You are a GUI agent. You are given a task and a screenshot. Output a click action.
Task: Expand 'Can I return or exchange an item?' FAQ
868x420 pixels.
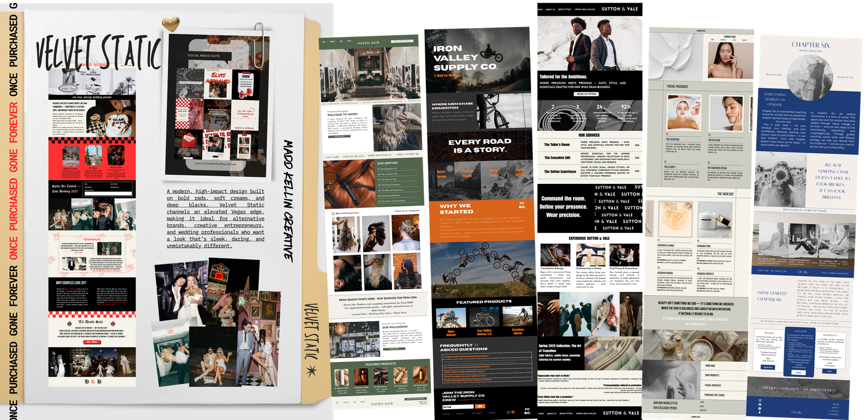click(x=487, y=380)
